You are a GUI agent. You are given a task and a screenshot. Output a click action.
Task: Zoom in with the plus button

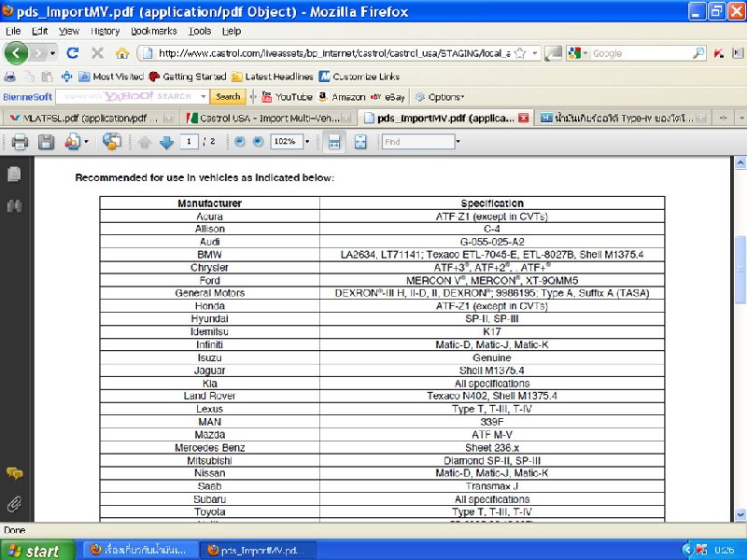click(258, 142)
